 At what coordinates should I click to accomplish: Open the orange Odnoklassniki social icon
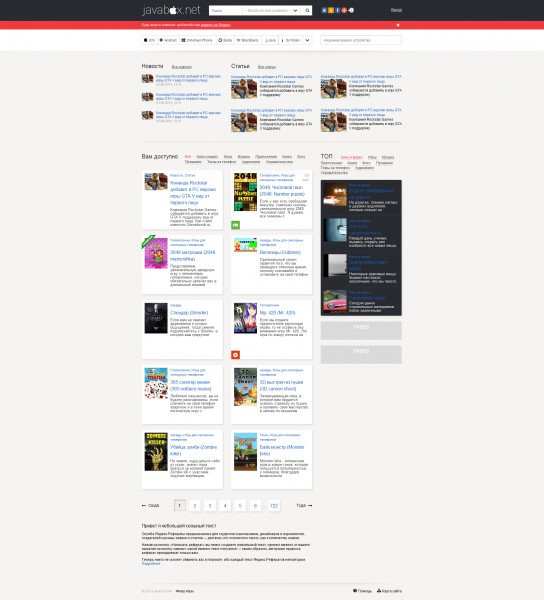(331, 10)
